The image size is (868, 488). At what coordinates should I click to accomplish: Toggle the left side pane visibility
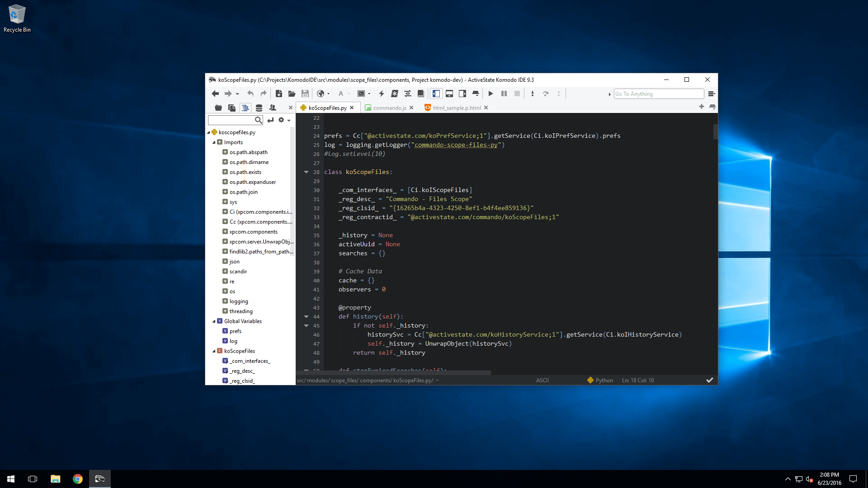tap(436, 94)
